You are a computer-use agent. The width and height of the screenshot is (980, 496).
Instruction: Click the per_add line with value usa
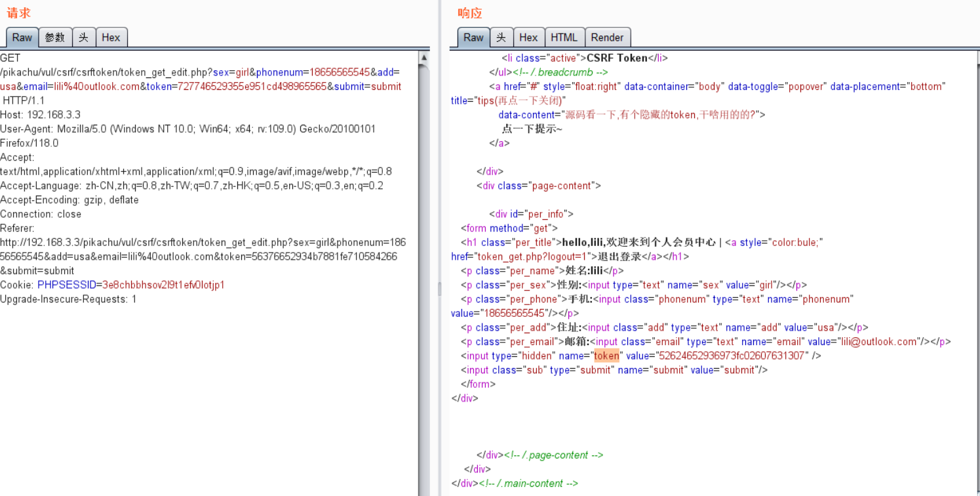(x=665, y=327)
